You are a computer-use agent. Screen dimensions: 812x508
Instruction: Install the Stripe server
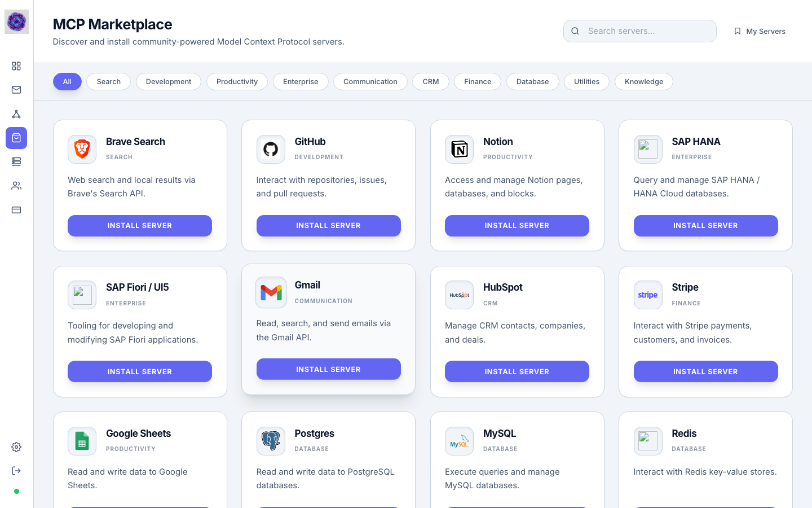click(706, 371)
